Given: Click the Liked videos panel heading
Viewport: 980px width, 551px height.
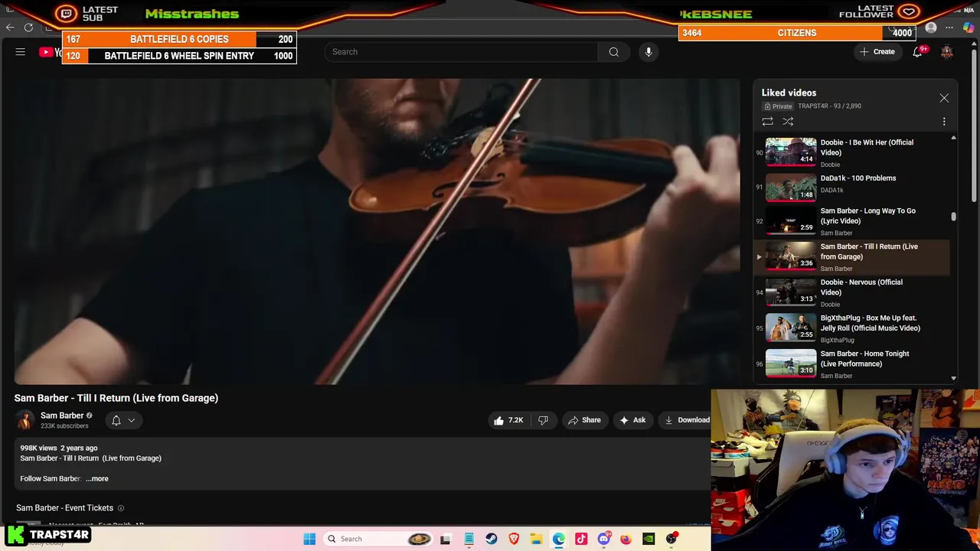Looking at the screenshot, I should 789,93.
